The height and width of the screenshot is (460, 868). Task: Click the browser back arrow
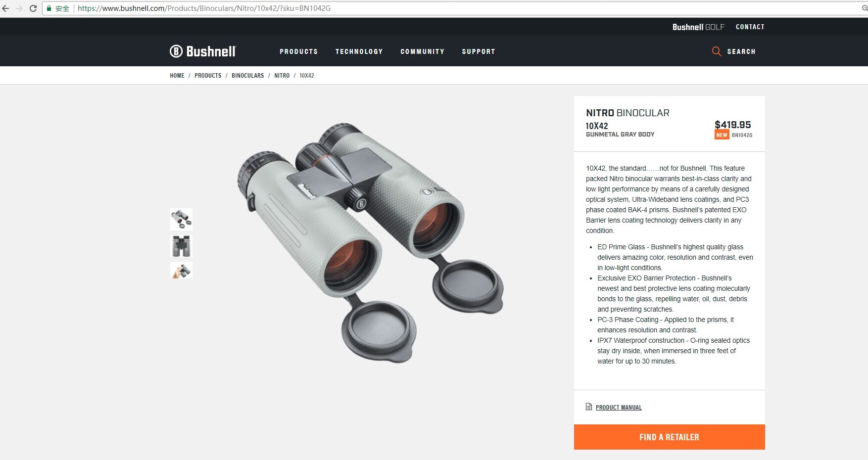(x=5, y=8)
